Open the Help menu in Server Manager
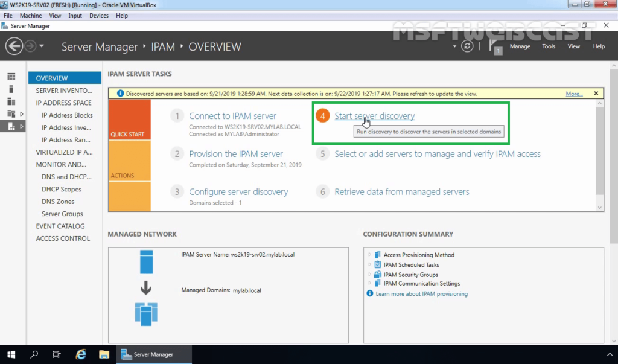 coord(599,46)
